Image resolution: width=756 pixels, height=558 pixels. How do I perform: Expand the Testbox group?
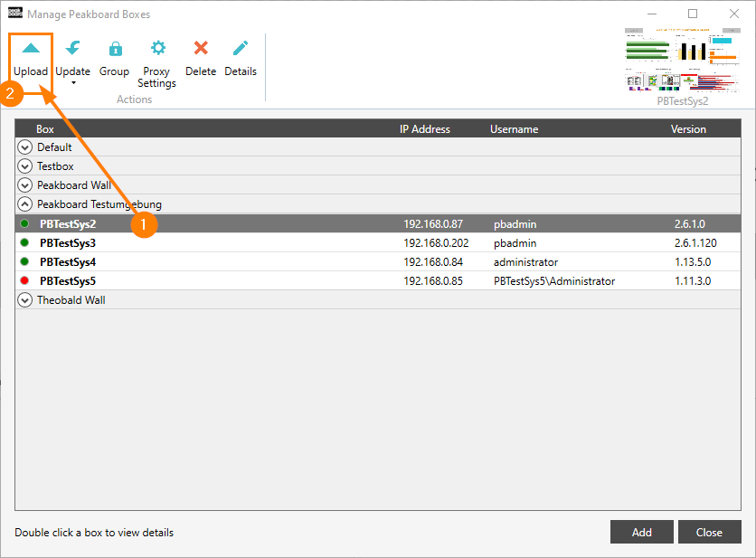tap(24, 166)
